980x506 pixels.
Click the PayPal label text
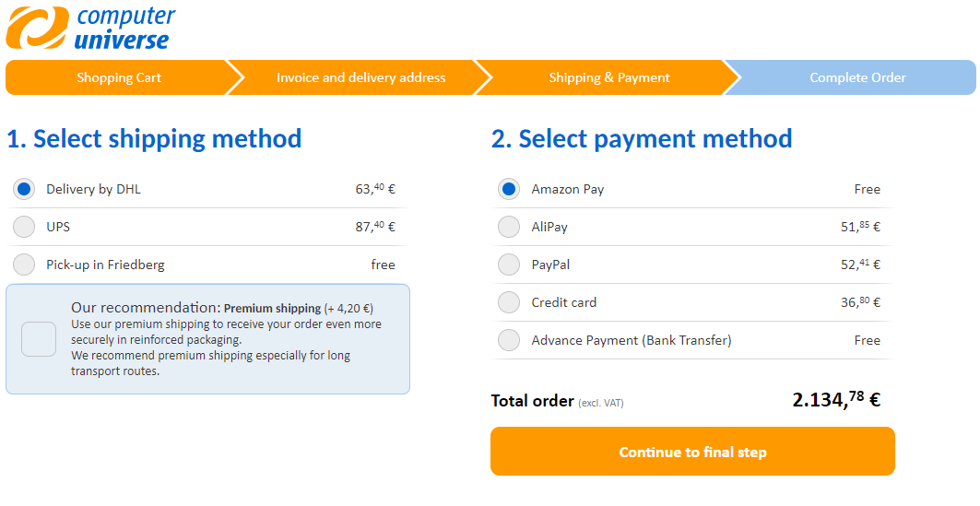pyautogui.click(x=550, y=265)
